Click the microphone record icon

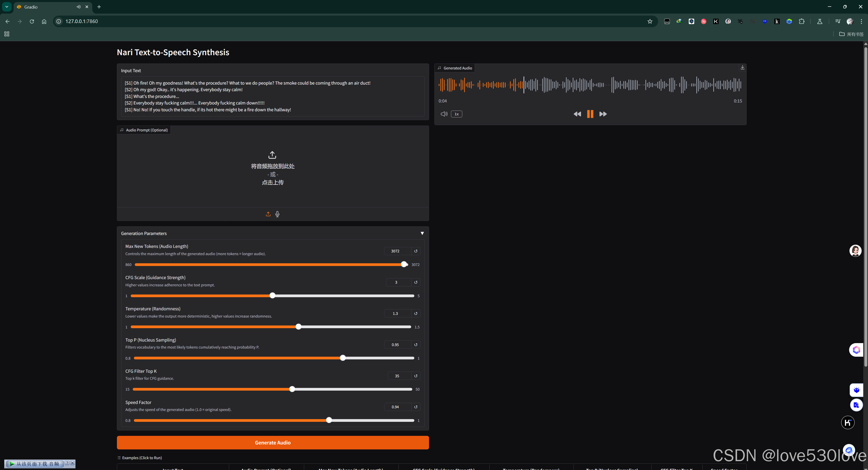(x=277, y=214)
